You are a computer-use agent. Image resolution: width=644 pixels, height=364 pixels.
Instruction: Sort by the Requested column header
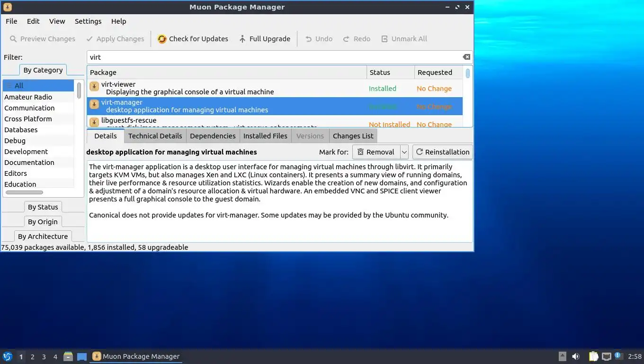pyautogui.click(x=438, y=73)
